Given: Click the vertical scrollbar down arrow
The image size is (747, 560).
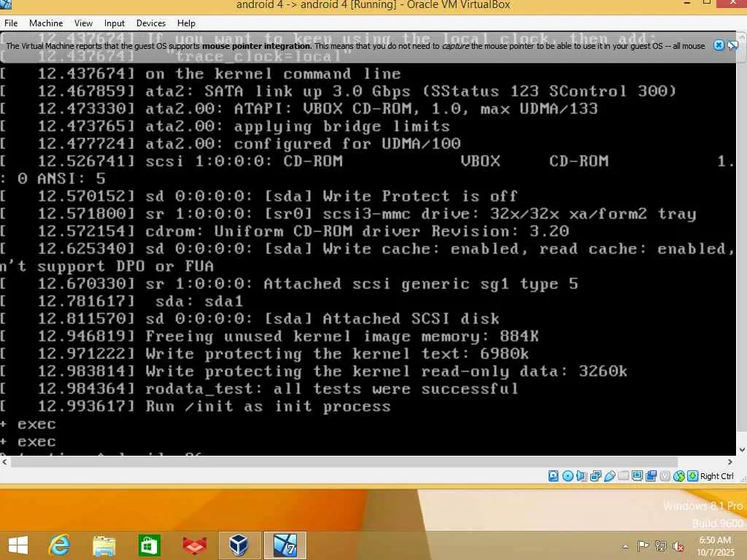Looking at the screenshot, I should [742, 449].
